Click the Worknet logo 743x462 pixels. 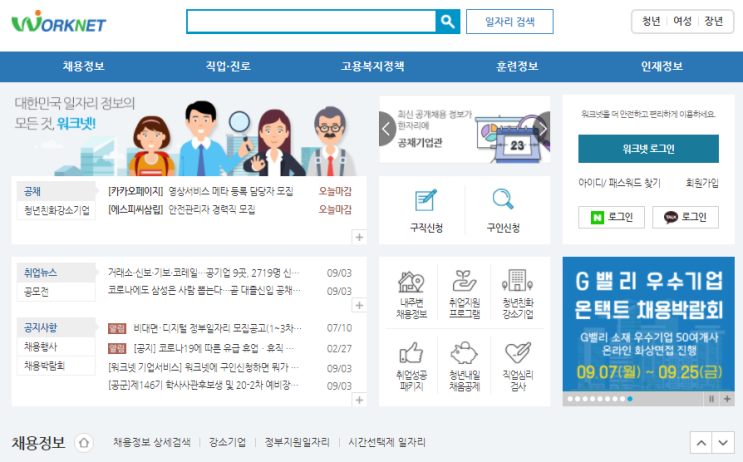click(x=58, y=22)
